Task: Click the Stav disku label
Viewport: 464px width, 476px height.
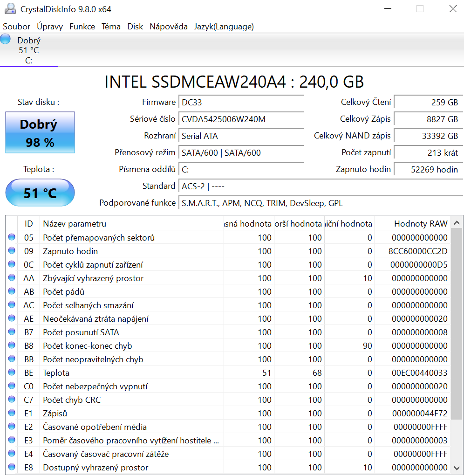Action: pyautogui.click(x=38, y=102)
